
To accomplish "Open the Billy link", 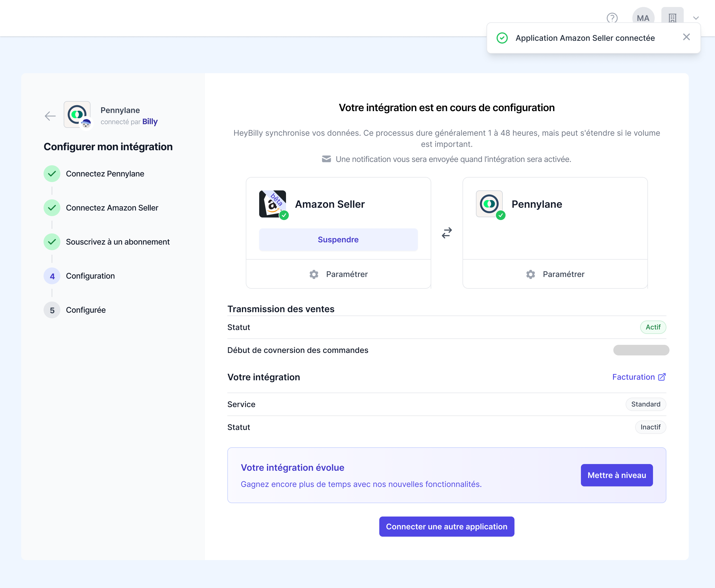I will coord(150,121).
